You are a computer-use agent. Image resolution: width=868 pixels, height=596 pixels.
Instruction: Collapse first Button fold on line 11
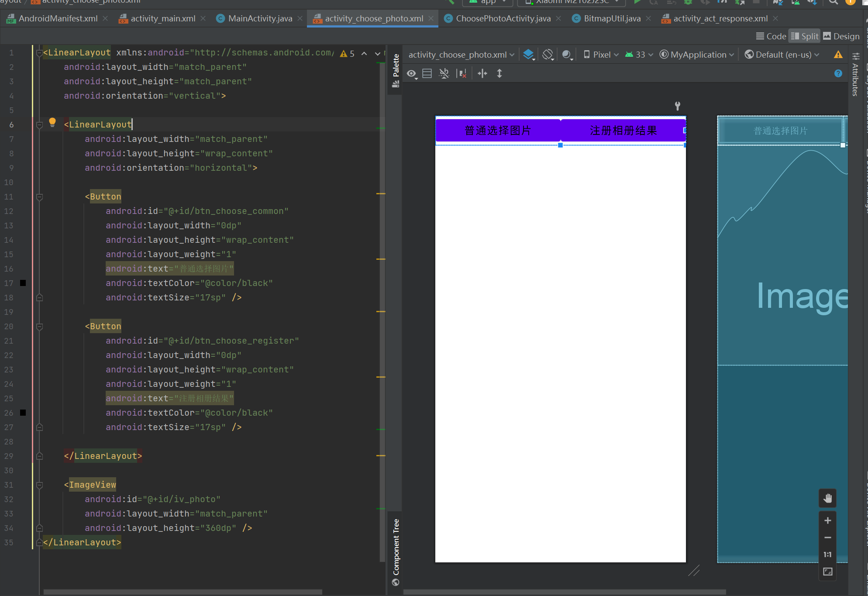39,197
